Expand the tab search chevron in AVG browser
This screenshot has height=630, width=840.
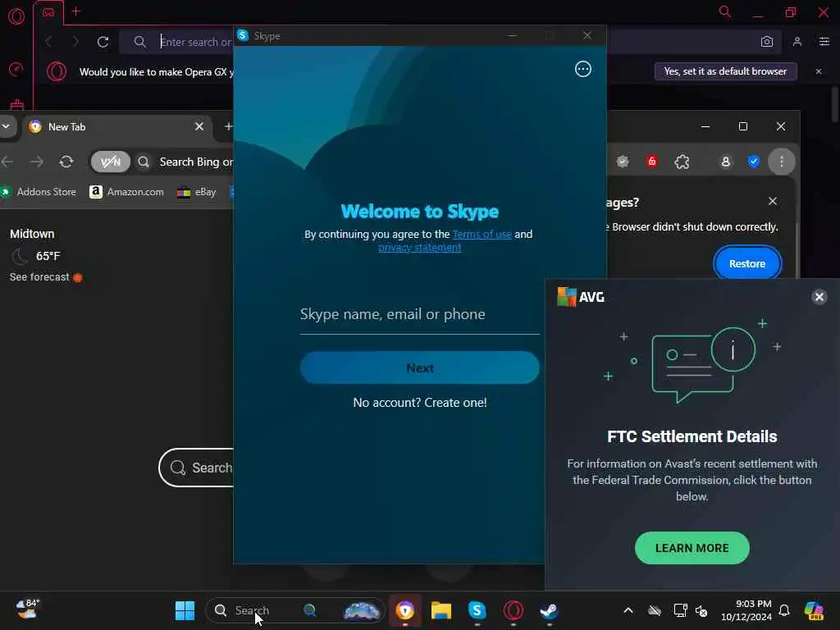tap(6, 126)
